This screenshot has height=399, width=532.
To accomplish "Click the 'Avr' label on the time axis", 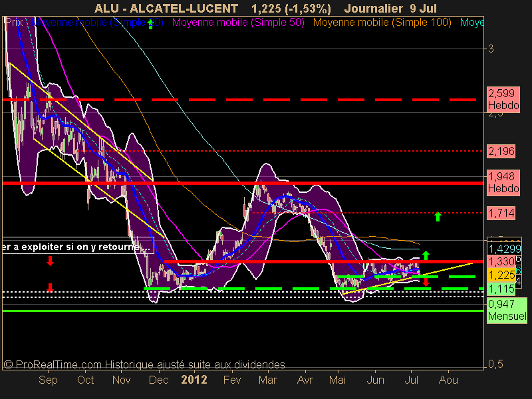I will [x=305, y=380].
